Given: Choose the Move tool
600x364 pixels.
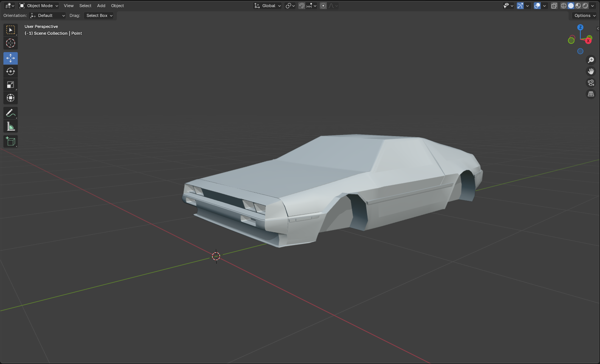Looking at the screenshot, I should point(11,58).
